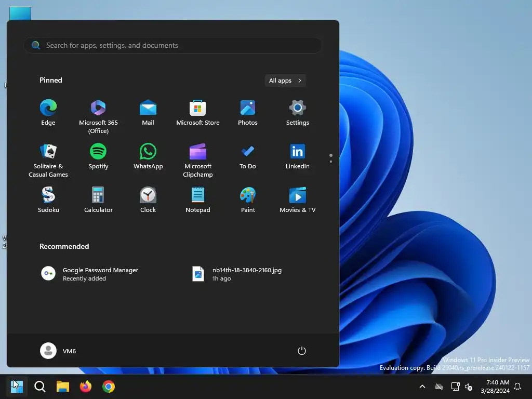Select the desktop icon at top-left
532x399 pixels.
pyautogui.click(x=20, y=13)
